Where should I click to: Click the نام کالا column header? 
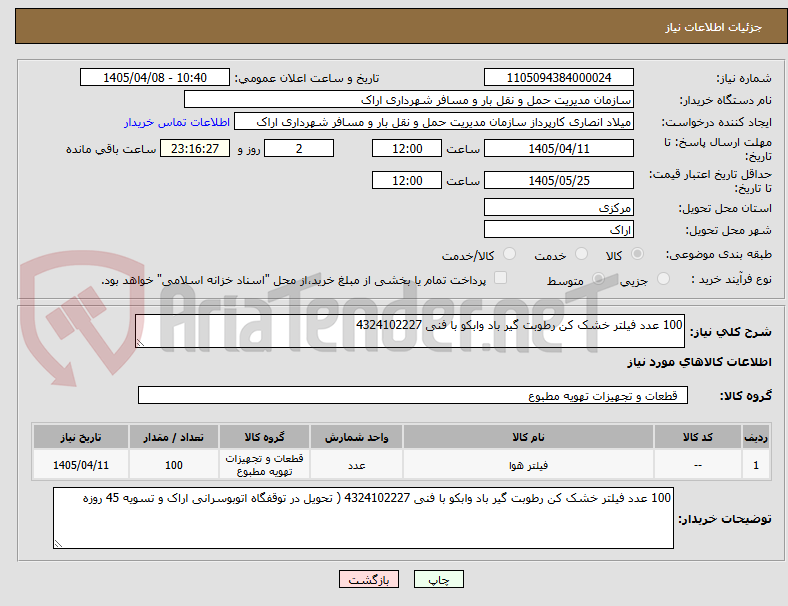coord(528,437)
